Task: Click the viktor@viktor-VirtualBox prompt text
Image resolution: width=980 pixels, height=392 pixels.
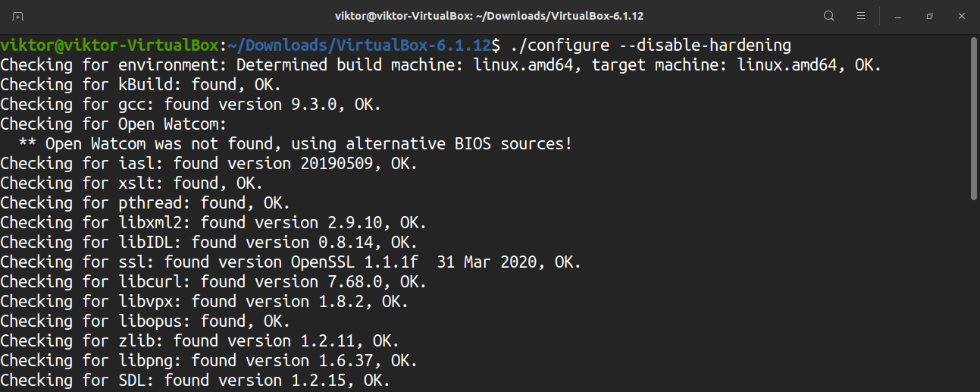Action: click(x=109, y=45)
